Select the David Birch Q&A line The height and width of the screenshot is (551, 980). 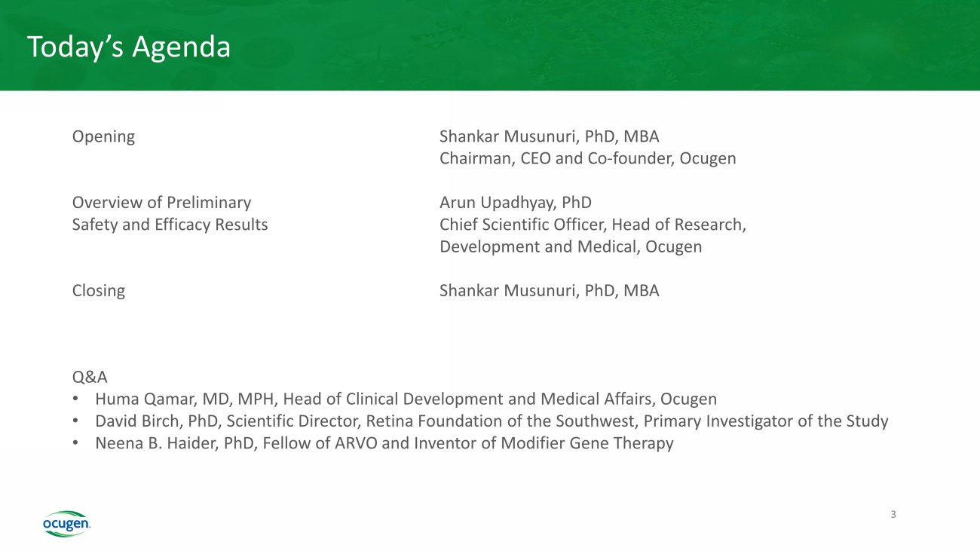pos(492,421)
